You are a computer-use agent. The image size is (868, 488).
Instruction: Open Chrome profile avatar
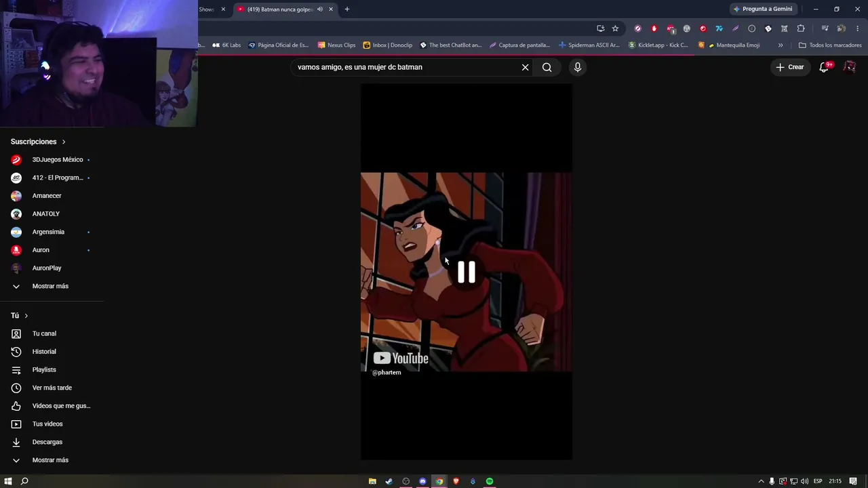(841, 28)
